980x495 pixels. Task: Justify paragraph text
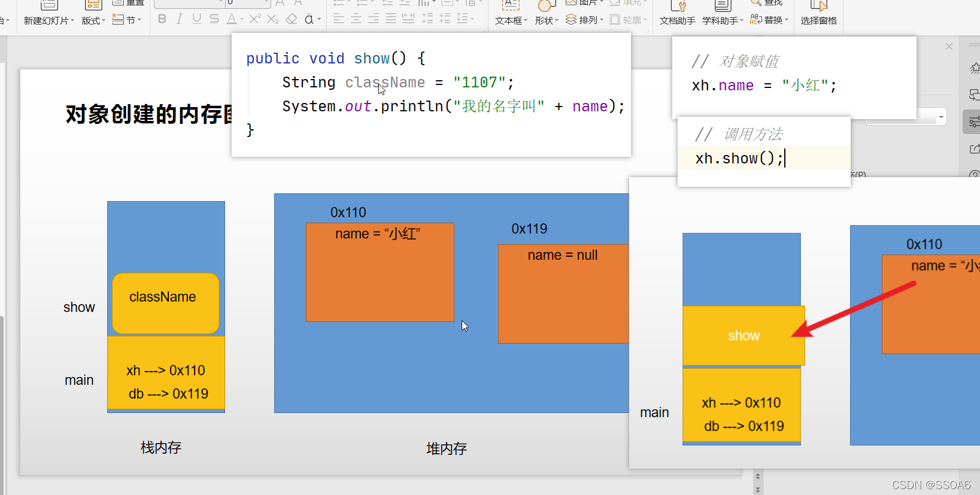click(x=391, y=19)
